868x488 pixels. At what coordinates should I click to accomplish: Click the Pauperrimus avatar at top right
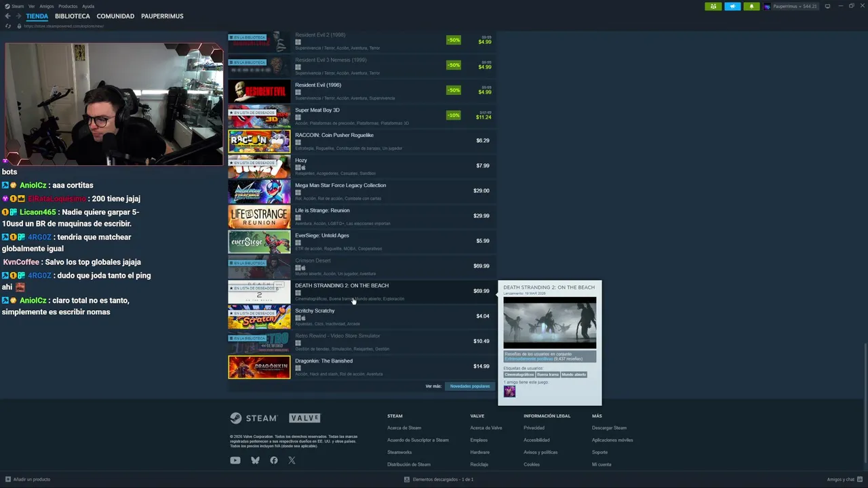tap(768, 6)
